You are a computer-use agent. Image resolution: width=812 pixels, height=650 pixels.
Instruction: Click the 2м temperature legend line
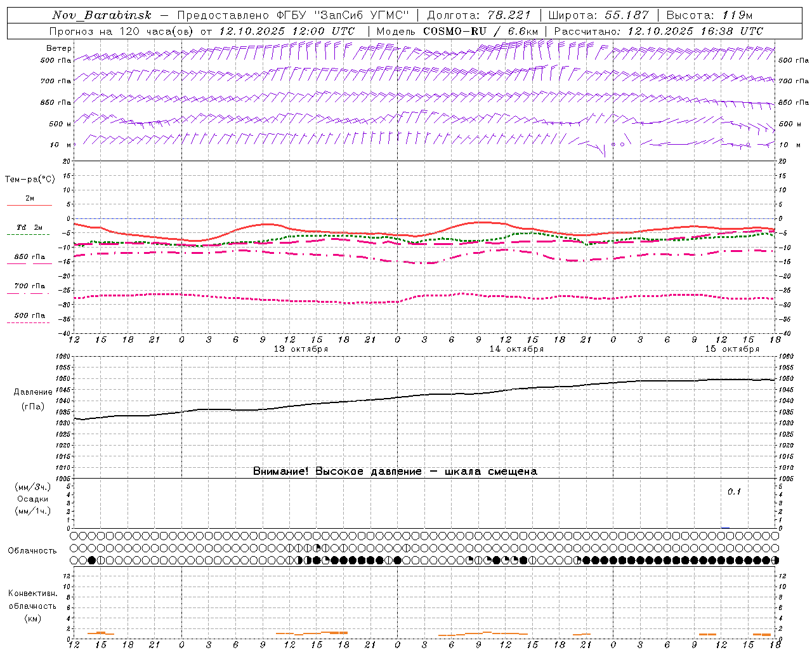click(x=29, y=205)
